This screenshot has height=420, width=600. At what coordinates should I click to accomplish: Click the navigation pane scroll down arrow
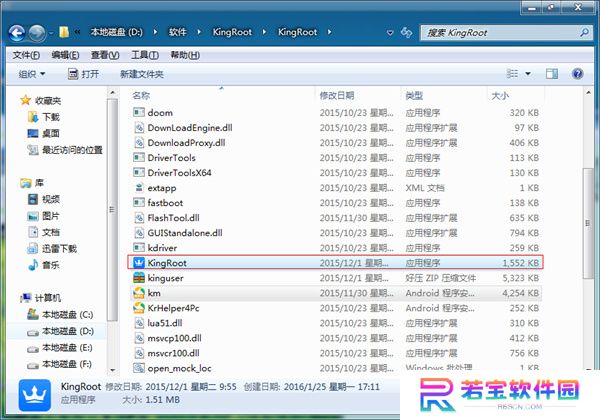[112, 370]
